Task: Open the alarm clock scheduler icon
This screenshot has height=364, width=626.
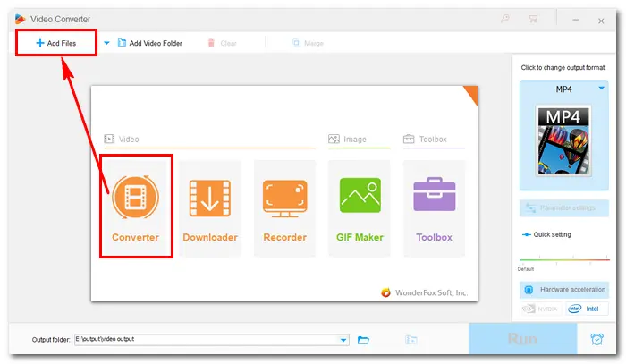Action: (x=596, y=339)
